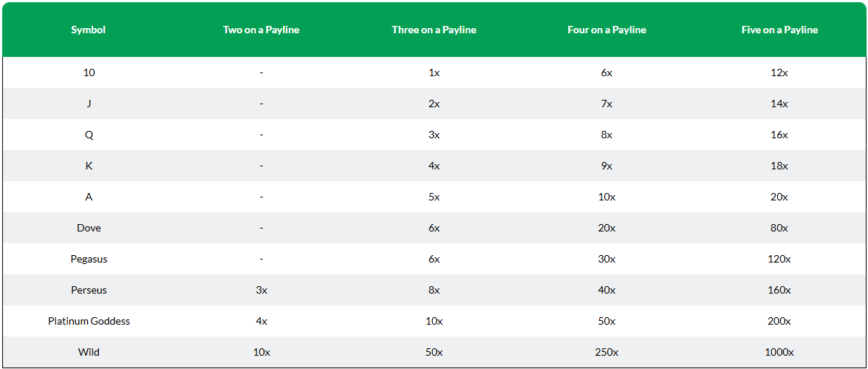This screenshot has width=868, height=369.
Task: Click the Pegasus symbol cell
Action: click(89, 259)
